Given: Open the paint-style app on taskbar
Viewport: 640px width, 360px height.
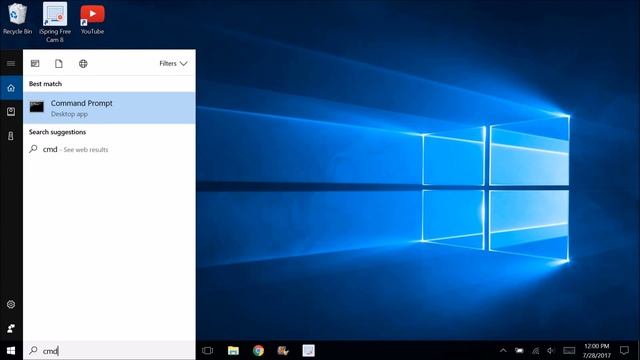Looking at the screenshot, I should 283,350.
